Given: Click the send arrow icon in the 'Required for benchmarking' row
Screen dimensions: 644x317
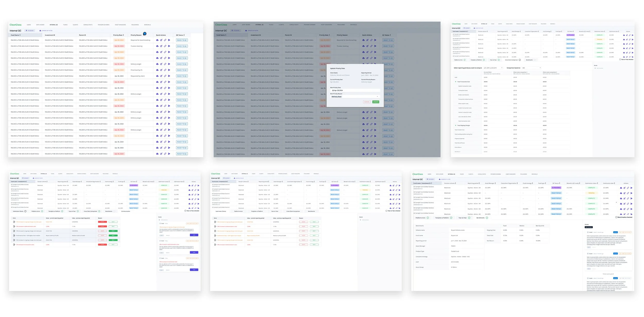Looking at the screenshot, I should [x=169, y=40].
